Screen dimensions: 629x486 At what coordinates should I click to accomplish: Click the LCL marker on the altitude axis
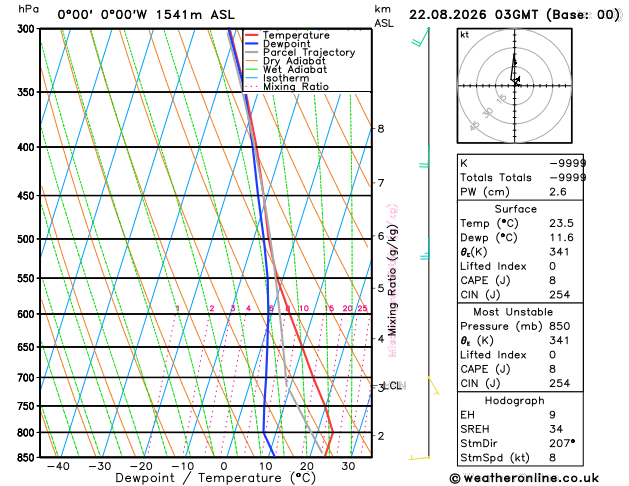[392, 386]
